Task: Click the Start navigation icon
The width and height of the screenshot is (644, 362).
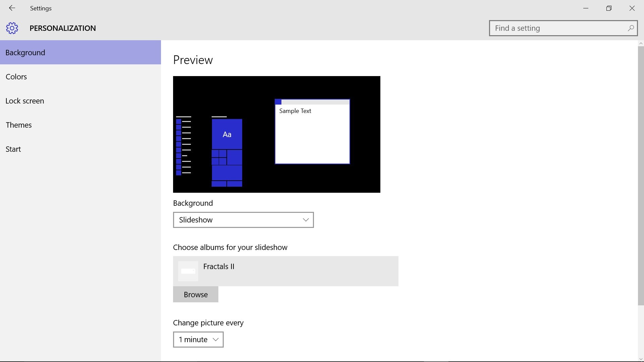Action: pos(13,148)
